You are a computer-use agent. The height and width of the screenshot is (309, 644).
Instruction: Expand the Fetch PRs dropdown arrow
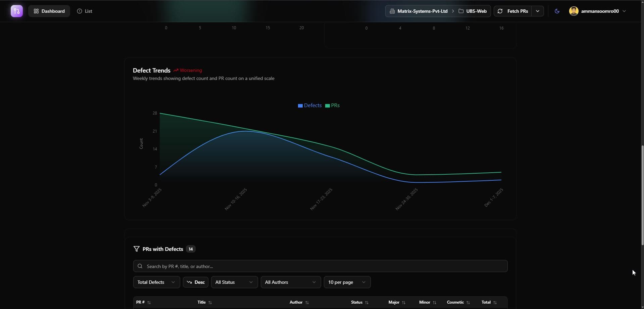click(538, 11)
